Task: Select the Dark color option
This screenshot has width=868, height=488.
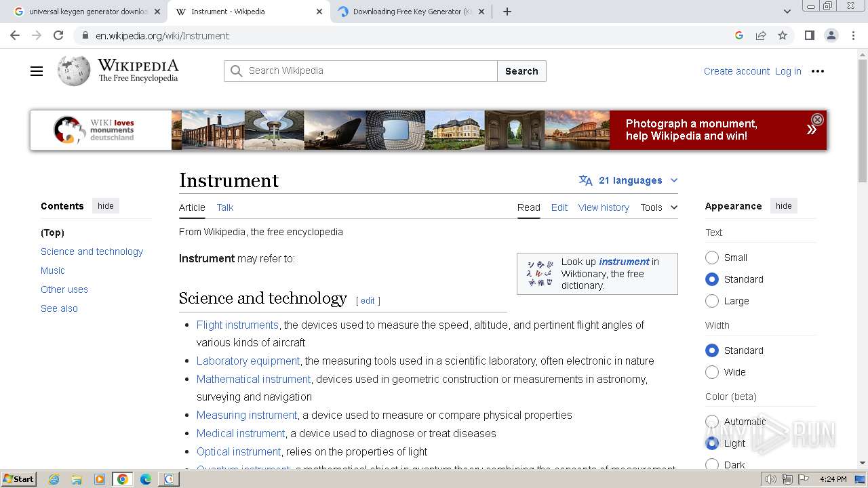Action: [712, 464]
